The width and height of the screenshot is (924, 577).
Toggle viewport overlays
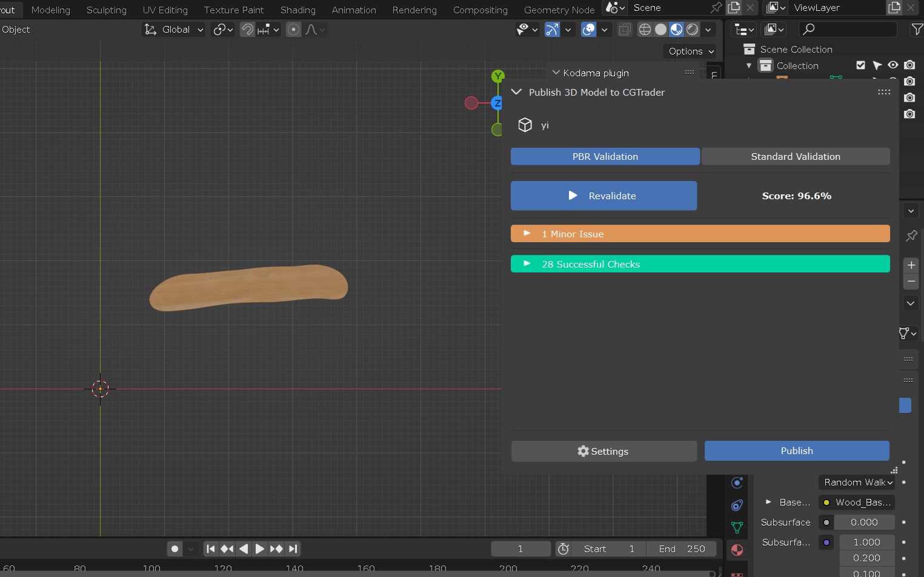[588, 30]
